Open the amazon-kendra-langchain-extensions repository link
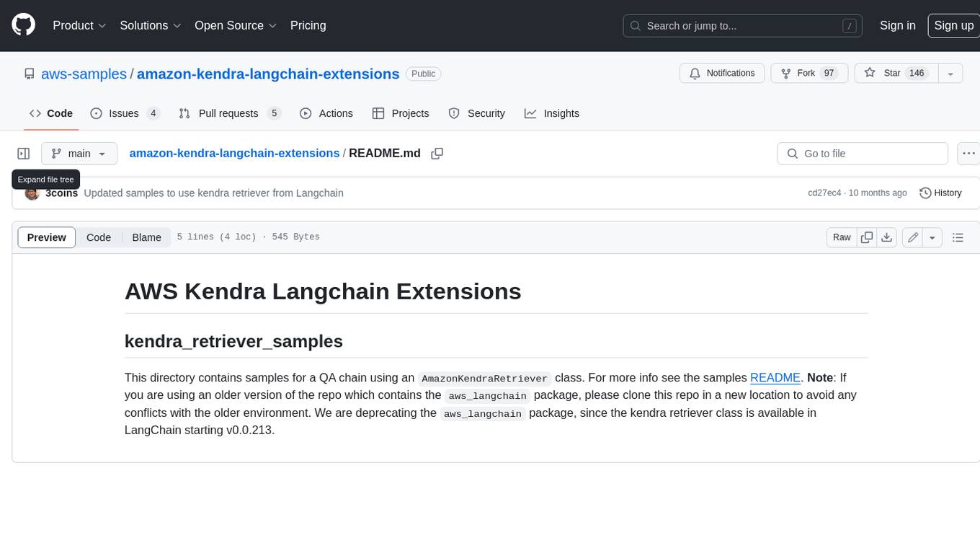This screenshot has height=551, width=980. 268,74
